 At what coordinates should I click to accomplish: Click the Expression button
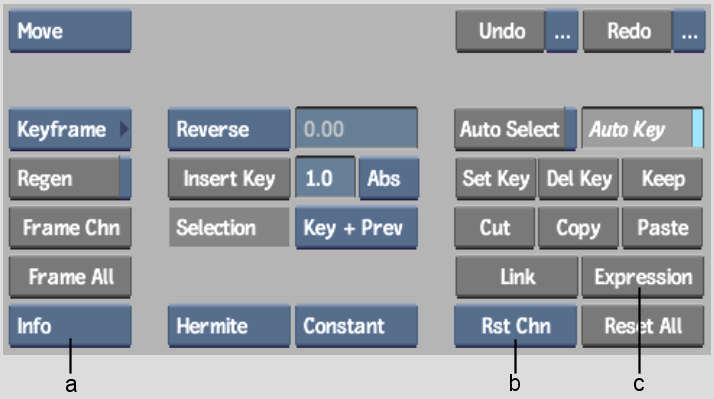tap(643, 276)
